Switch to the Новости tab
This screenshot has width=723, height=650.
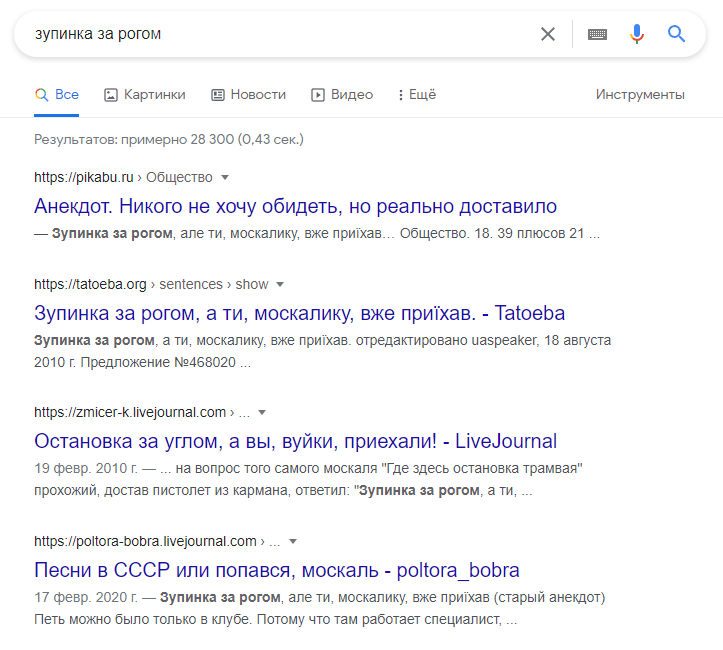pos(249,95)
